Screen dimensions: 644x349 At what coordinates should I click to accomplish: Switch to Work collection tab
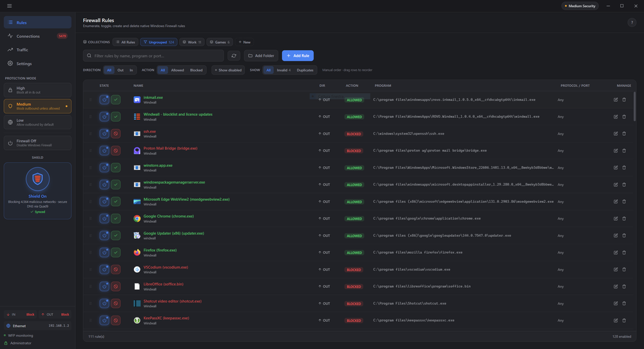192,42
